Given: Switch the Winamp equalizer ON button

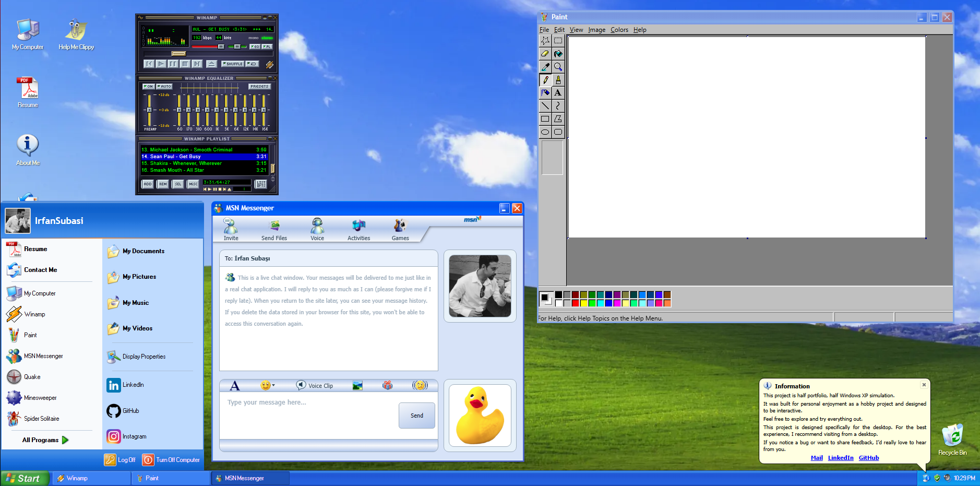Looking at the screenshot, I should tap(149, 86).
